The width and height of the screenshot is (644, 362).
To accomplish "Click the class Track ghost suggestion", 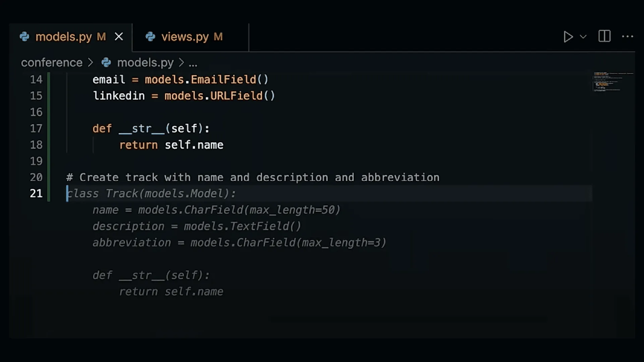I will 151,194.
